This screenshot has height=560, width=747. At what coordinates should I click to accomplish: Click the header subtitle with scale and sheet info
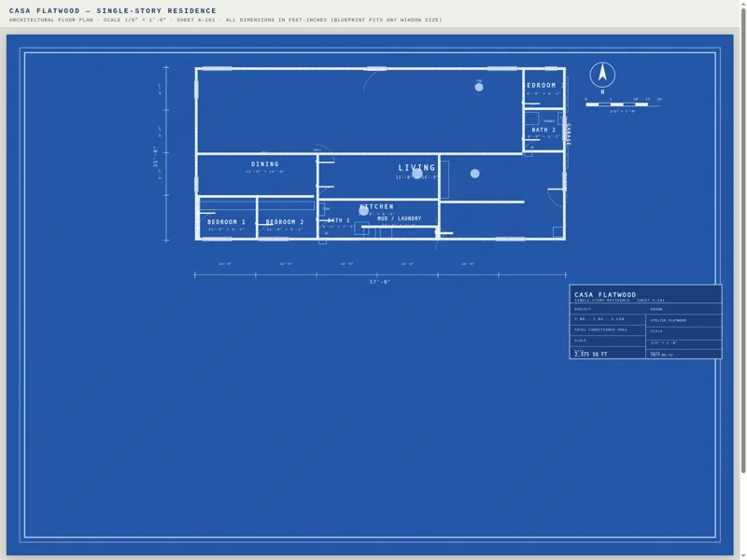click(x=225, y=20)
